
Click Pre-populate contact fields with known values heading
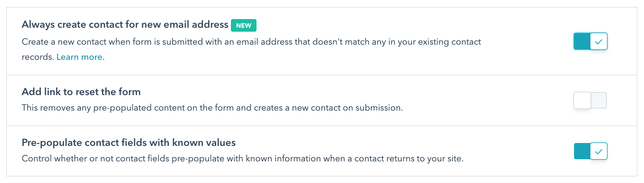(x=128, y=143)
